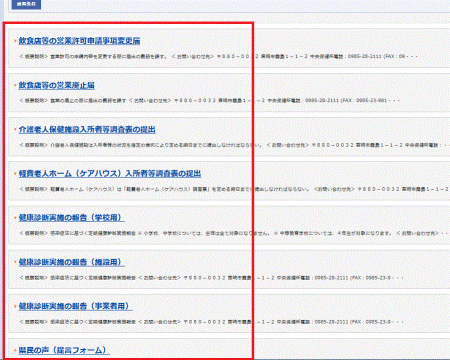Viewport: 450px width, 360px height.
Task: Select the description under 介護老人保健施設入所者等調査表の提出
Action: pyautogui.click(x=234, y=145)
